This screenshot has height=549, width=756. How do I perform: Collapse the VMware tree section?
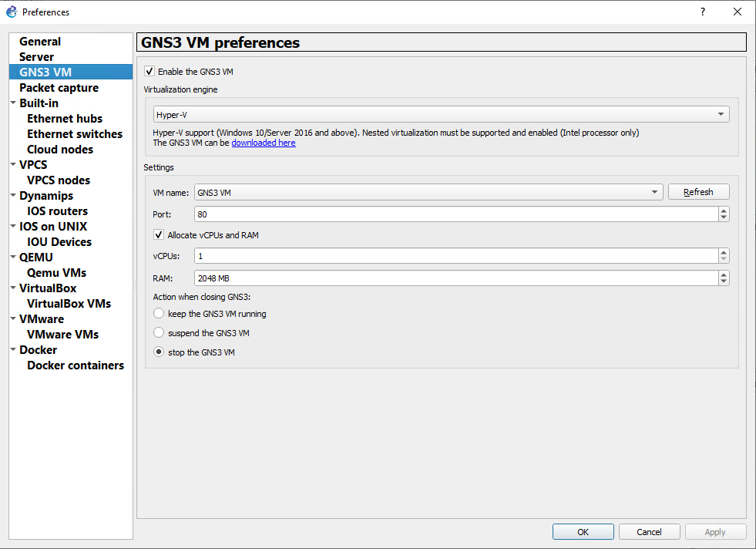tap(14, 319)
